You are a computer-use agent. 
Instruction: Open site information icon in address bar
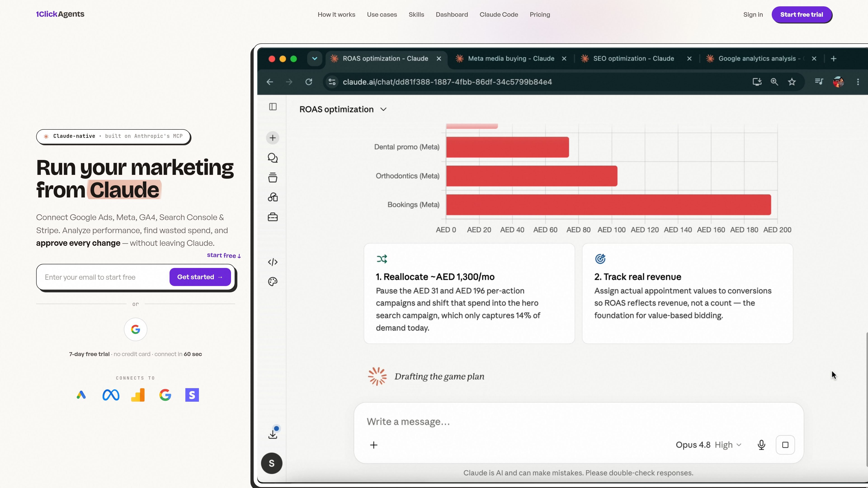[332, 82]
